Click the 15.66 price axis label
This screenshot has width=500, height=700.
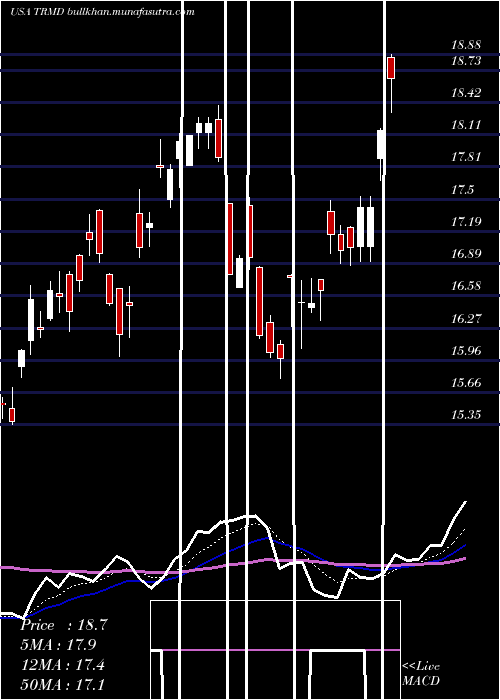466,383
